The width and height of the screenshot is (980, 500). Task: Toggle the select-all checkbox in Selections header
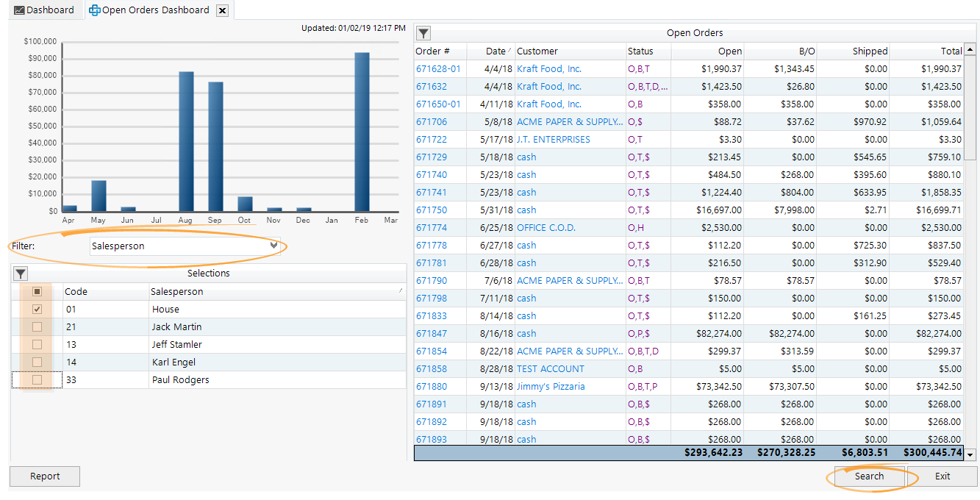pos(36,291)
